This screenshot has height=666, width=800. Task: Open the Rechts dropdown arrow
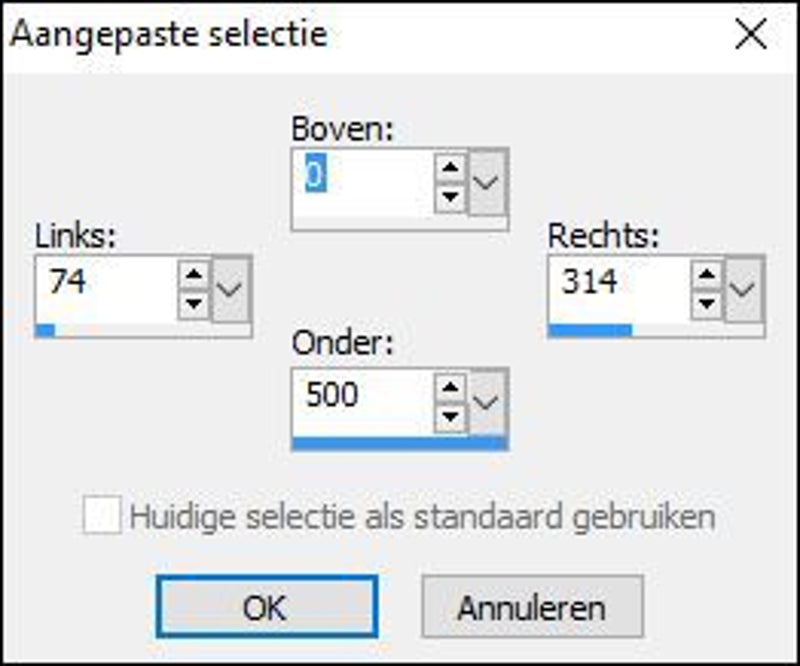pyautogui.click(x=745, y=288)
